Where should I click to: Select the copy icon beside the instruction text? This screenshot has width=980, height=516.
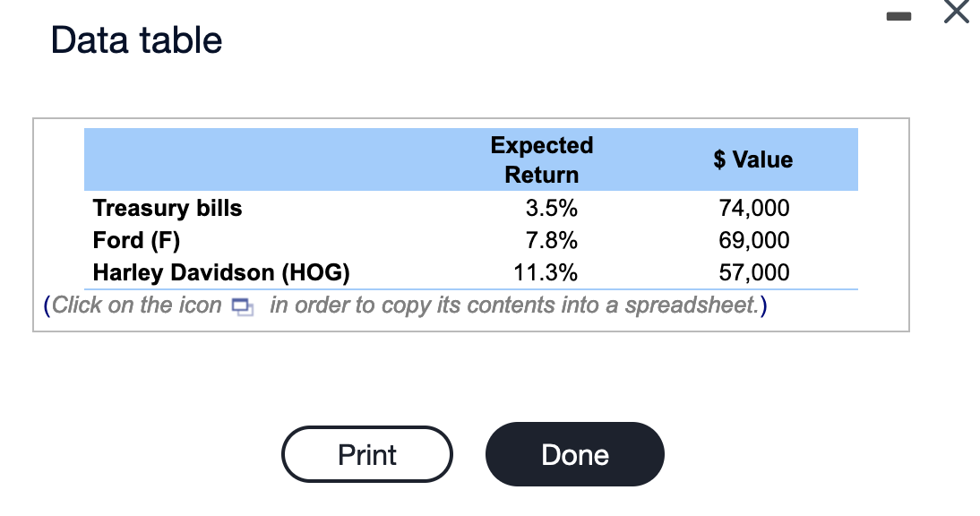(x=240, y=305)
